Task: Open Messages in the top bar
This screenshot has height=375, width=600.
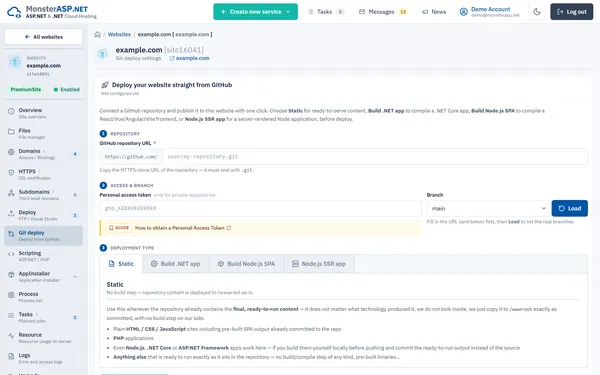Action: click(383, 12)
